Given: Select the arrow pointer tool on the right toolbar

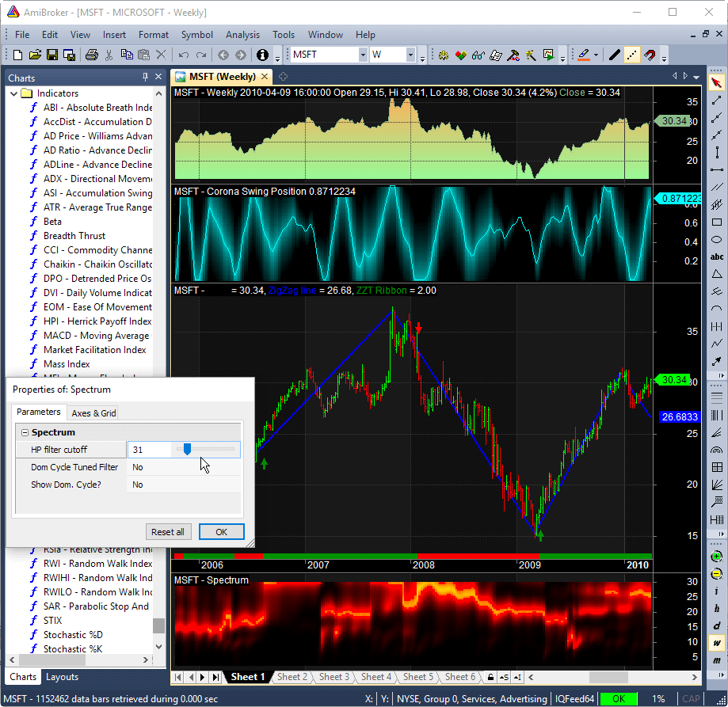Looking at the screenshot, I should click(717, 82).
